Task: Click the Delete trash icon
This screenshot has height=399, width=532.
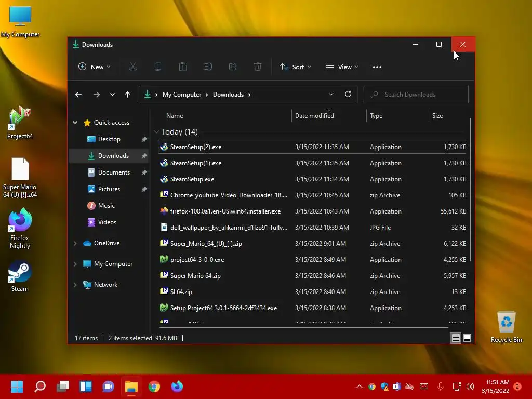Action: point(258,67)
